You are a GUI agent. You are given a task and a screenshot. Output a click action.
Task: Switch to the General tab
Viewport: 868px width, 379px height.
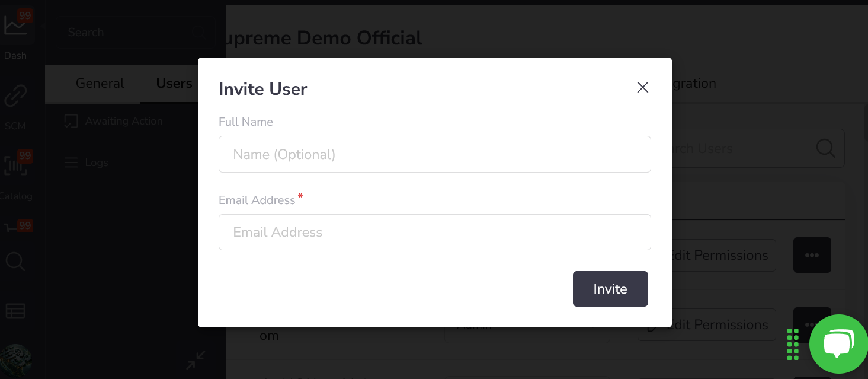click(x=100, y=84)
